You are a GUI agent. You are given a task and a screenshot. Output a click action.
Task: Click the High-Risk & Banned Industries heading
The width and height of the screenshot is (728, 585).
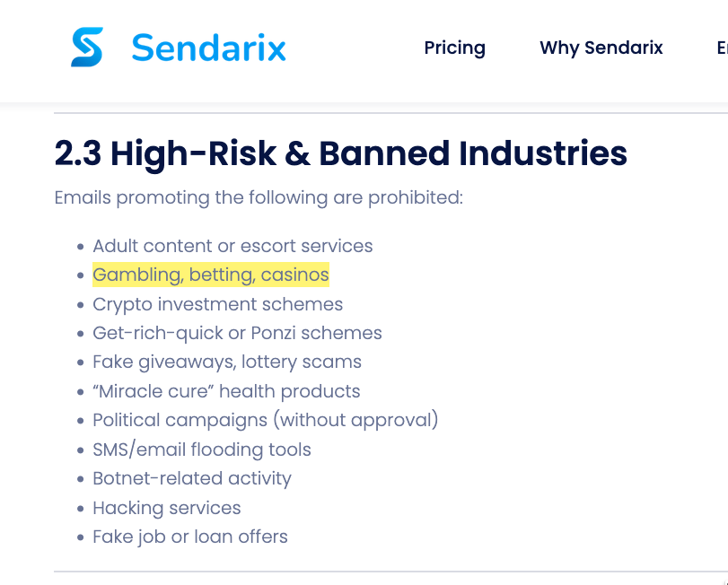340,154
